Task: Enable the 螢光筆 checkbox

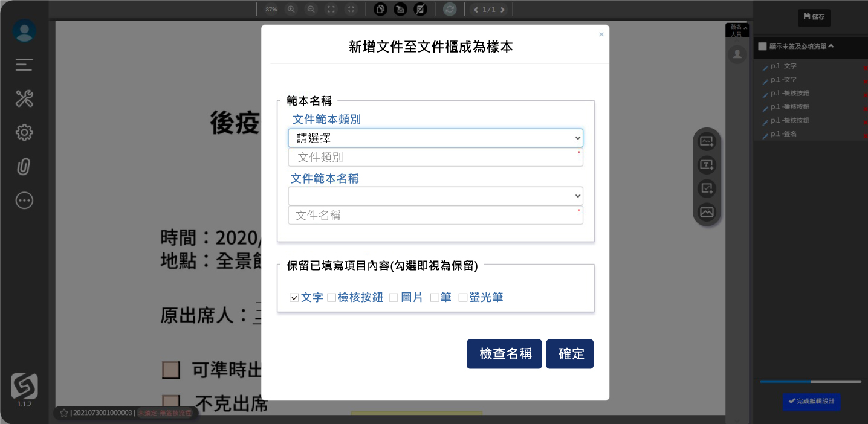Action: (x=463, y=298)
